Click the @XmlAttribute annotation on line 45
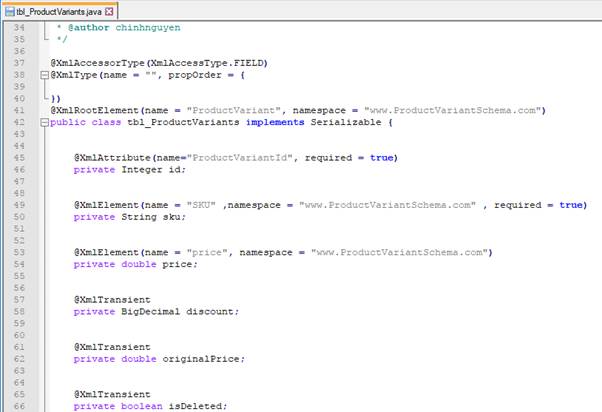Viewport: 602px width, 412px height. (x=112, y=158)
